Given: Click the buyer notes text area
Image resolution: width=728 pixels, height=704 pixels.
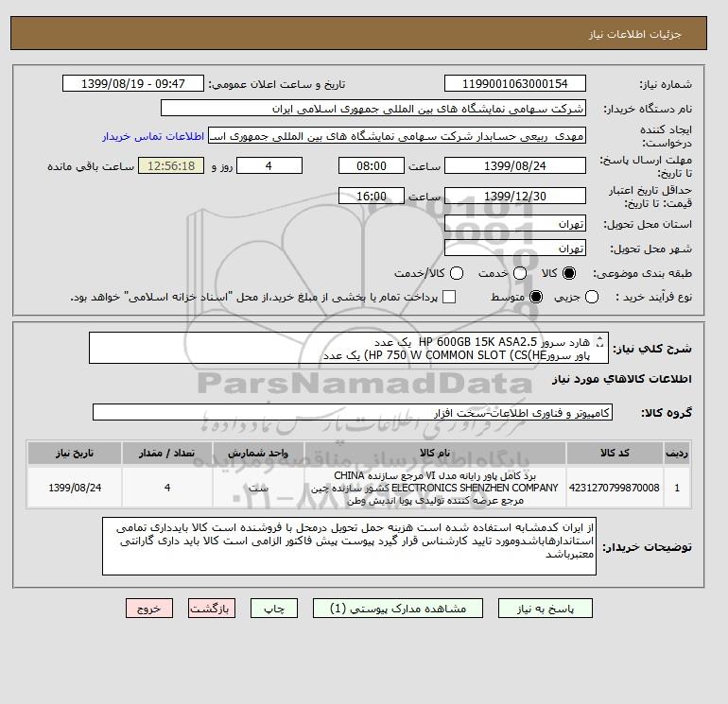Looking at the screenshot, I should point(349,546).
